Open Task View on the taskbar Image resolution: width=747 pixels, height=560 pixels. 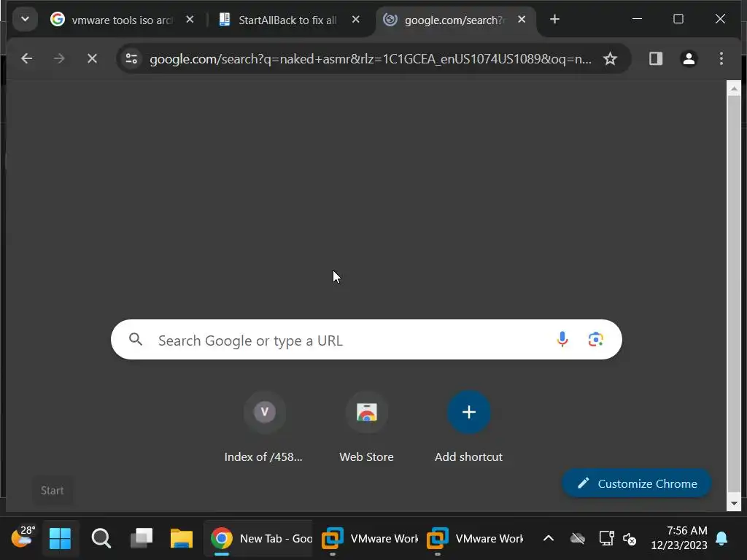tap(142, 539)
